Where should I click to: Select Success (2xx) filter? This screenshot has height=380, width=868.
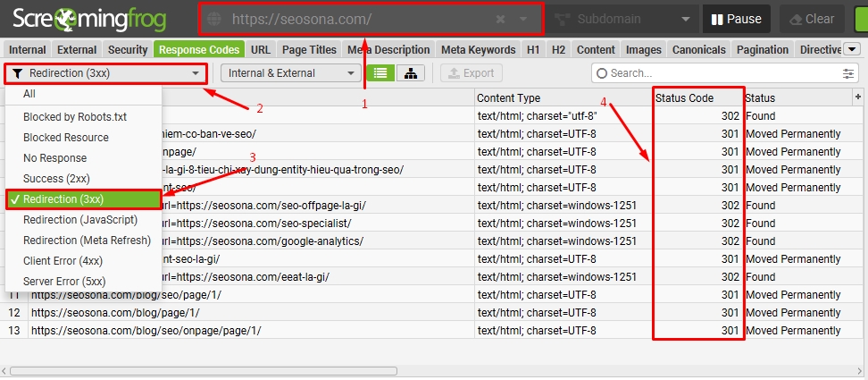tap(84, 178)
